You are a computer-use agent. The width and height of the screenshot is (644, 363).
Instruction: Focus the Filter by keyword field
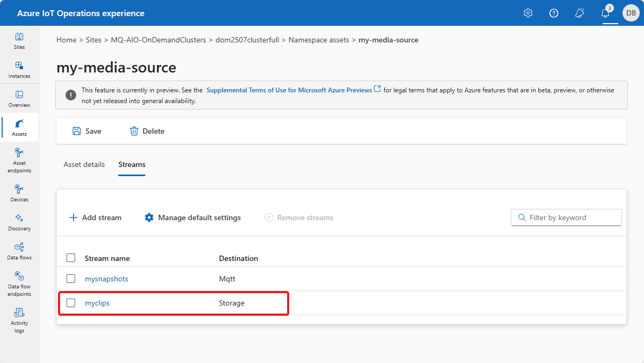pos(566,217)
